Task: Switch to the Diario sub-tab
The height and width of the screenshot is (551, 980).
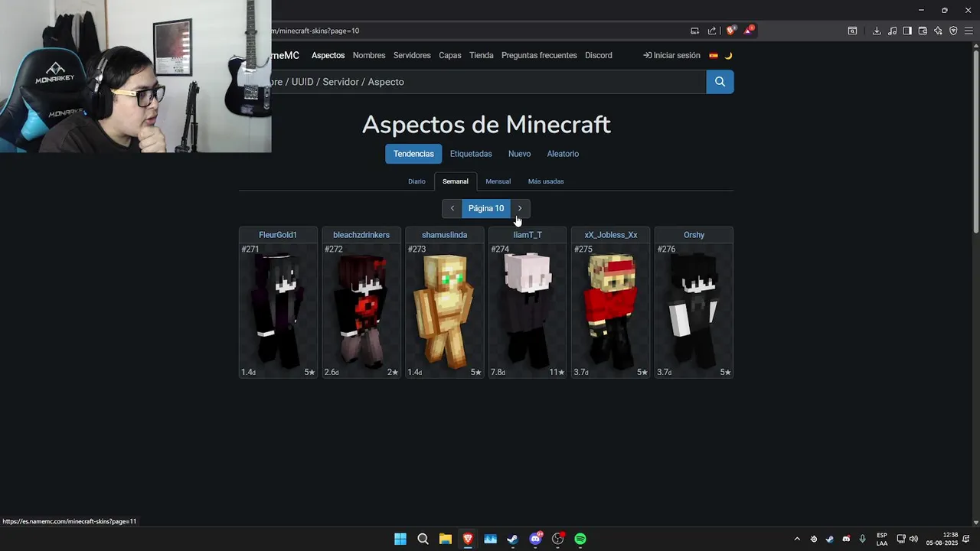Action: tap(416, 181)
